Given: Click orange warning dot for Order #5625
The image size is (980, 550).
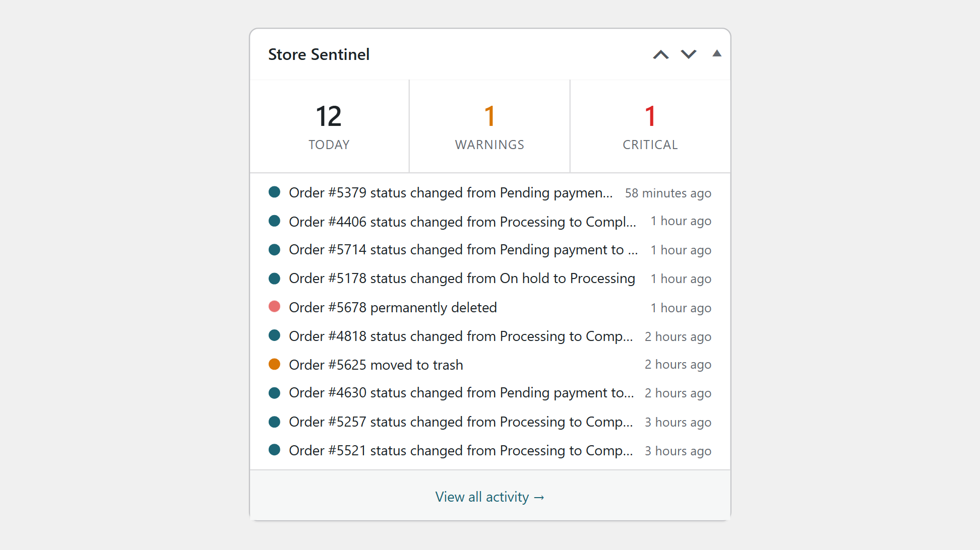Looking at the screenshot, I should 274,364.
